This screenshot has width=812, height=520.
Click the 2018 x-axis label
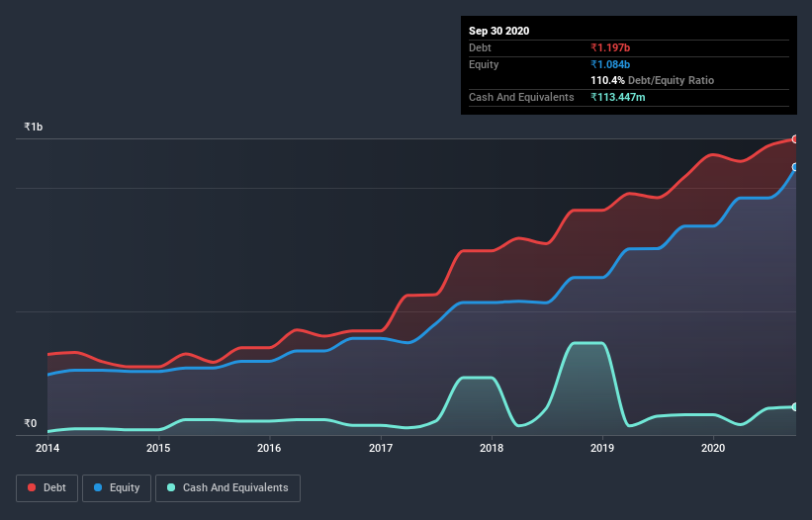point(492,448)
